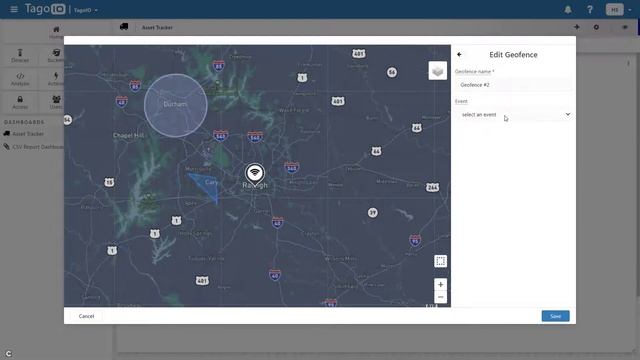Click the Chapel Hill map label
Screen dimensions: 640x360
(128, 135)
